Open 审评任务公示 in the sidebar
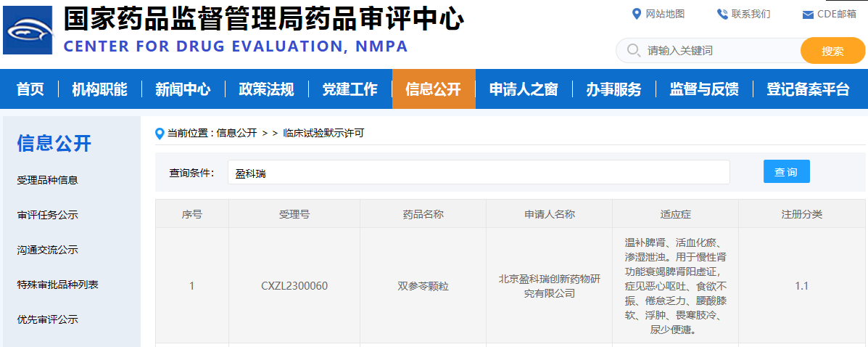The width and height of the screenshot is (868, 347). point(47,215)
